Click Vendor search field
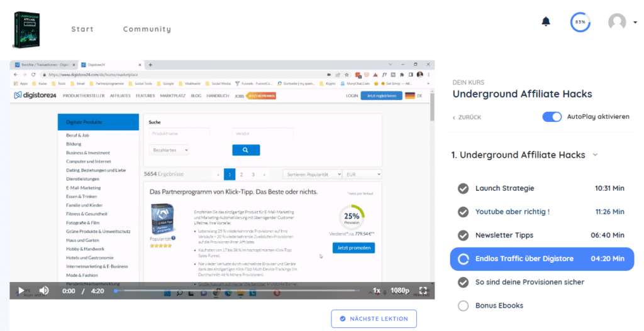The width and height of the screenshot is (644, 331). click(263, 133)
